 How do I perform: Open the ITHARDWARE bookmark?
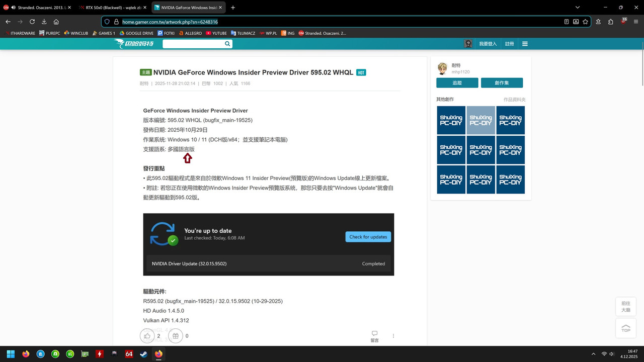[x=20, y=33]
